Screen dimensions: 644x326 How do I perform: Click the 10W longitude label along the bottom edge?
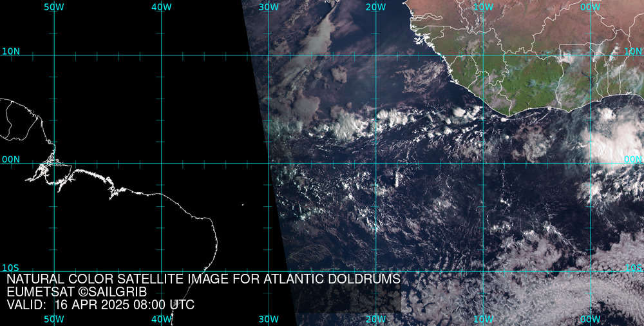(483, 319)
